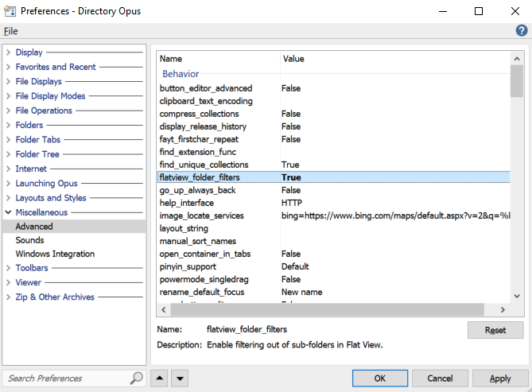Select the manual_sort_names row

(334, 241)
